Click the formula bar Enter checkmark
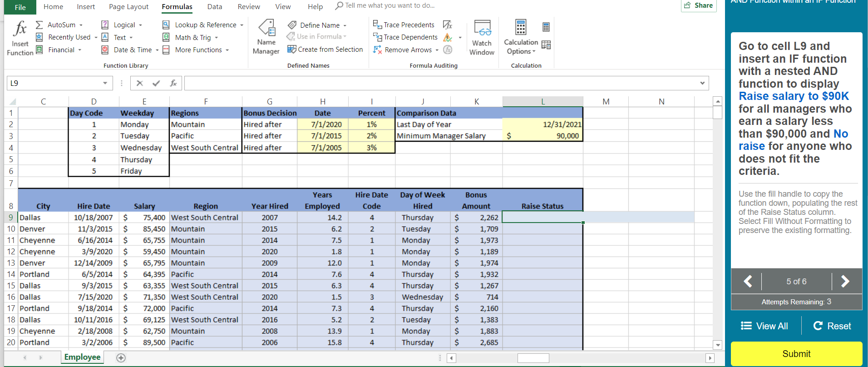868x367 pixels. (x=156, y=83)
